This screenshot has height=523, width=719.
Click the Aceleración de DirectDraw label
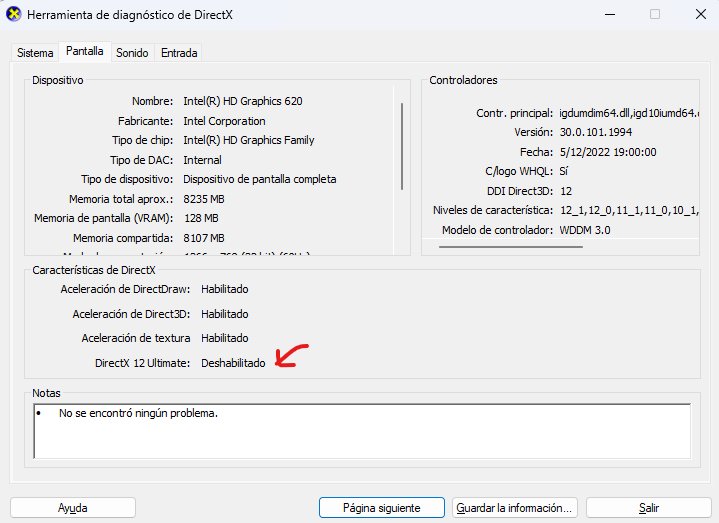tap(125, 289)
